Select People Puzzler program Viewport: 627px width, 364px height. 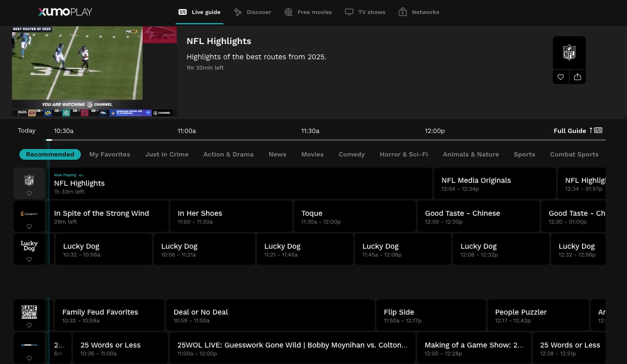tap(538, 315)
